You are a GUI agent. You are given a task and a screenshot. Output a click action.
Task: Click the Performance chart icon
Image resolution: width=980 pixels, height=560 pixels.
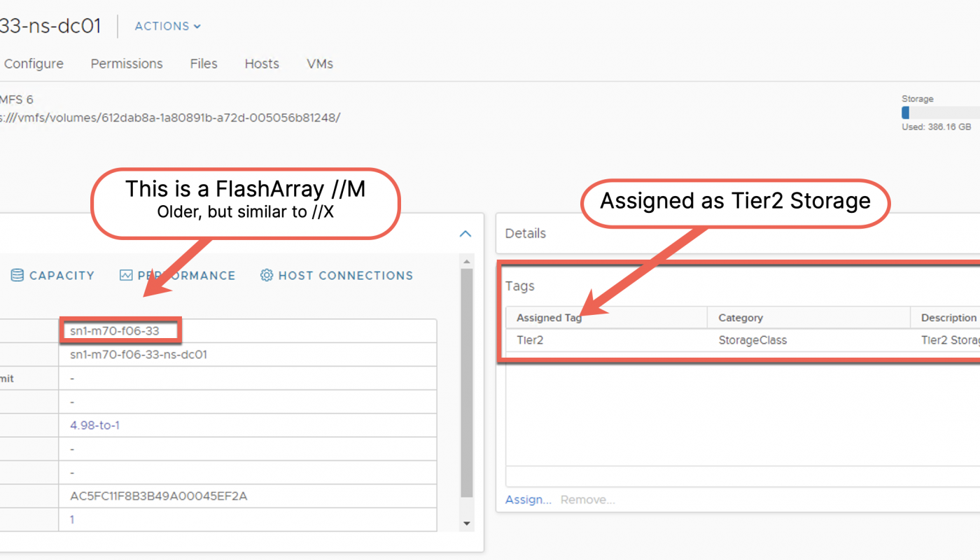126,276
